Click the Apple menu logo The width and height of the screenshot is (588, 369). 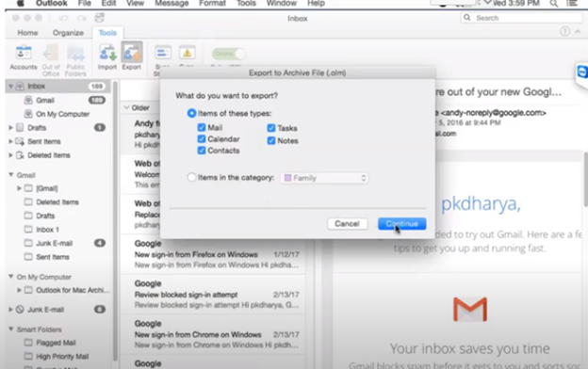click(x=20, y=4)
